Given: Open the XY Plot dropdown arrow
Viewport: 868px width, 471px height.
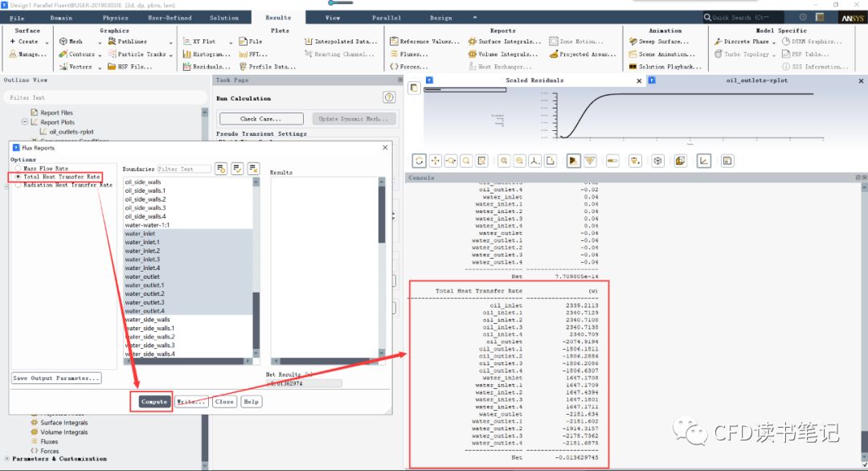Looking at the screenshot, I should 231,42.
